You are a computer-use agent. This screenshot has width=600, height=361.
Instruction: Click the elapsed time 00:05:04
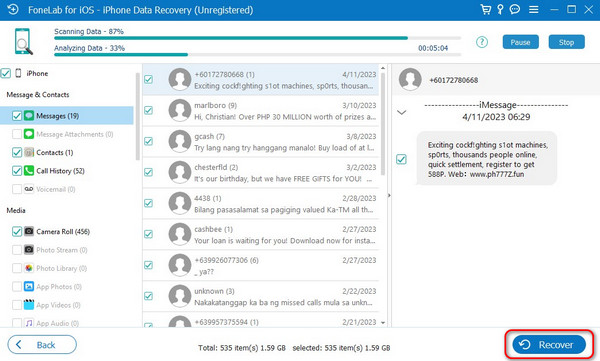(433, 48)
